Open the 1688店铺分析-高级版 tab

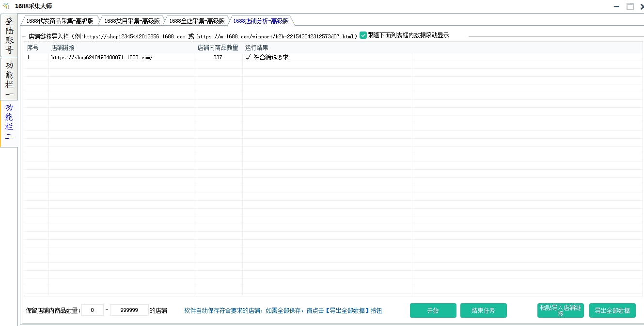pos(261,21)
